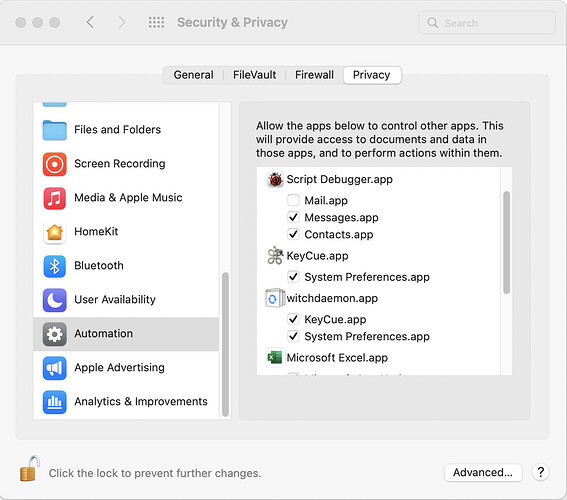
Task: Click the Script Debugger bug icon
Action: [275, 179]
